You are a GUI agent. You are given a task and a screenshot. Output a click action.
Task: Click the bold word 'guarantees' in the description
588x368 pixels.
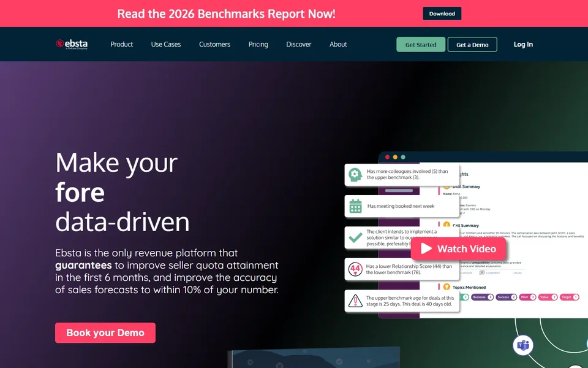pos(83,265)
